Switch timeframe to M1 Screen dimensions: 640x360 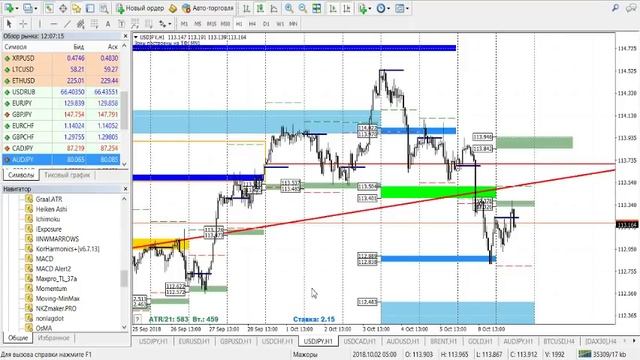point(184,24)
